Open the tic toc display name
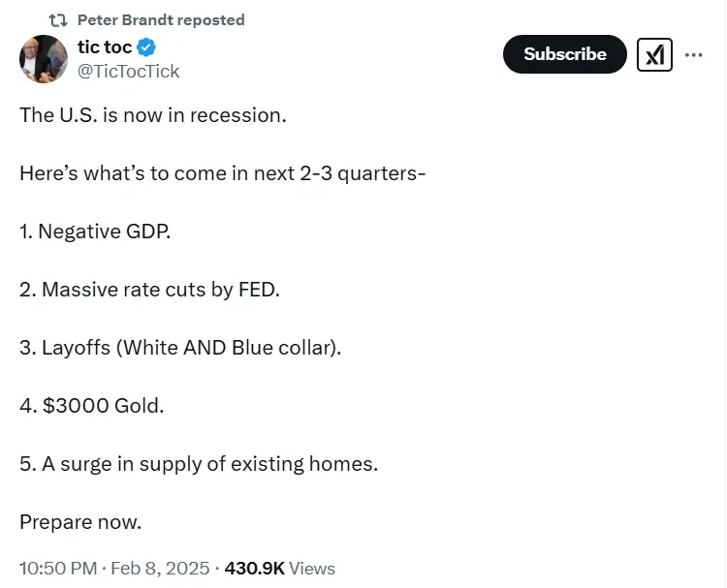The height and width of the screenshot is (588, 727). tap(105, 47)
